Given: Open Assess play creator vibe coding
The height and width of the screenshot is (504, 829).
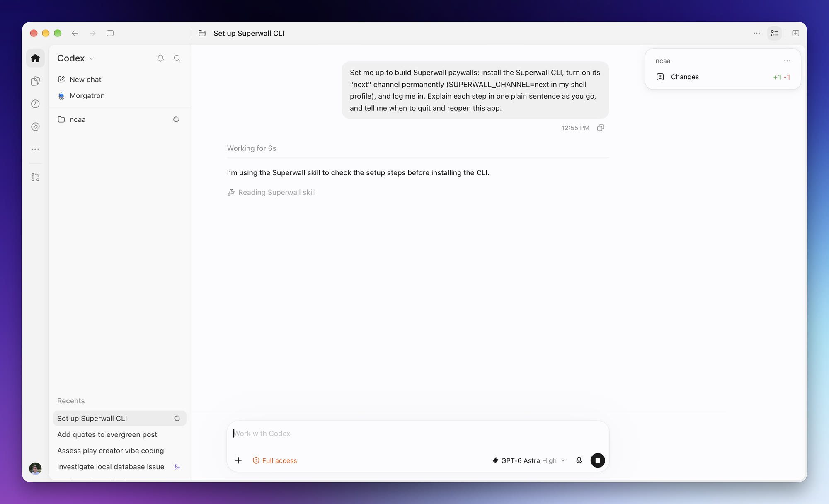Looking at the screenshot, I should point(120,451).
